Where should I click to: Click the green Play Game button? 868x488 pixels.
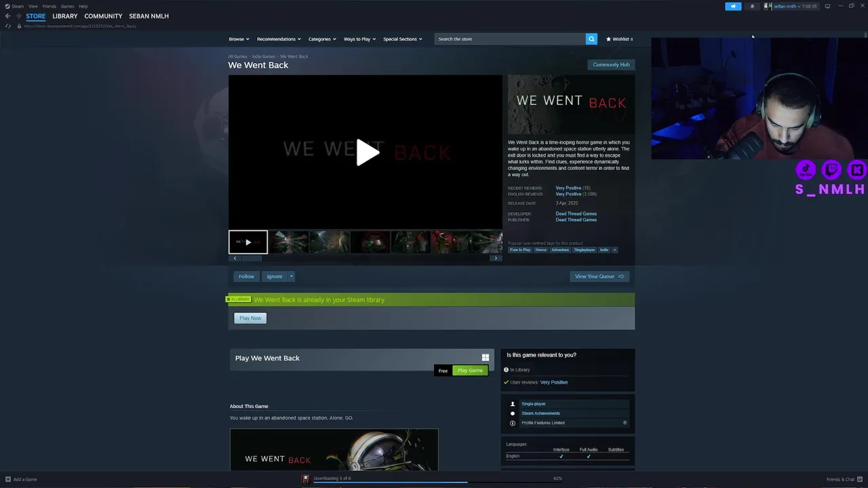coord(470,371)
